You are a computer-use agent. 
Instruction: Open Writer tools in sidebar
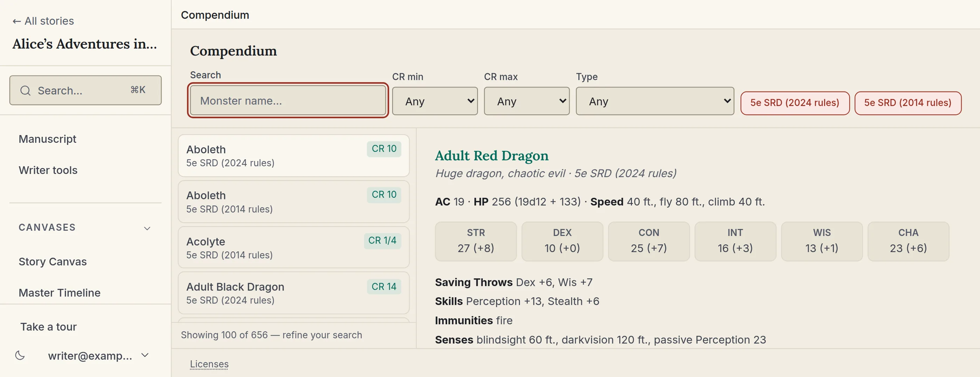tap(48, 170)
